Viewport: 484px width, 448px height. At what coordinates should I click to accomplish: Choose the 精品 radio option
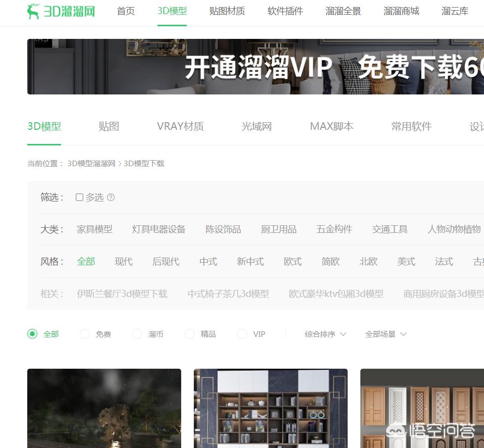(x=190, y=334)
